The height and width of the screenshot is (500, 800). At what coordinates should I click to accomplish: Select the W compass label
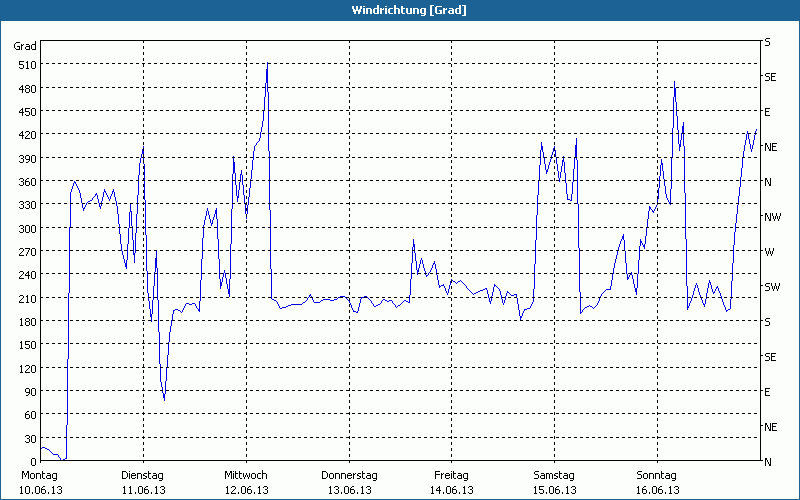pyautogui.click(x=769, y=252)
